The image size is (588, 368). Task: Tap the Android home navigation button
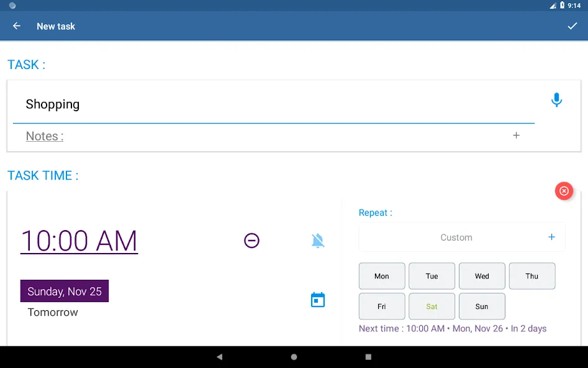click(x=294, y=357)
